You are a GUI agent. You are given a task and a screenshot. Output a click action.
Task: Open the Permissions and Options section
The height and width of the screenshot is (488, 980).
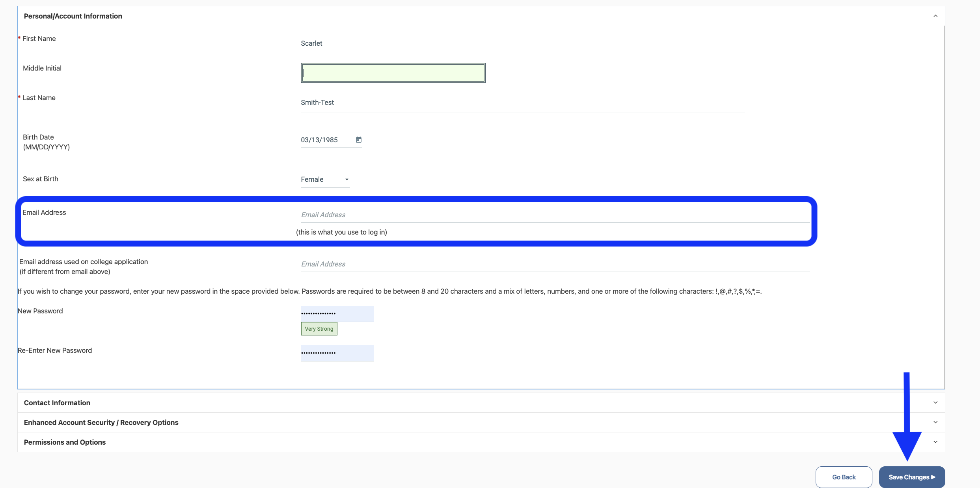pyautogui.click(x=65, y=442)
